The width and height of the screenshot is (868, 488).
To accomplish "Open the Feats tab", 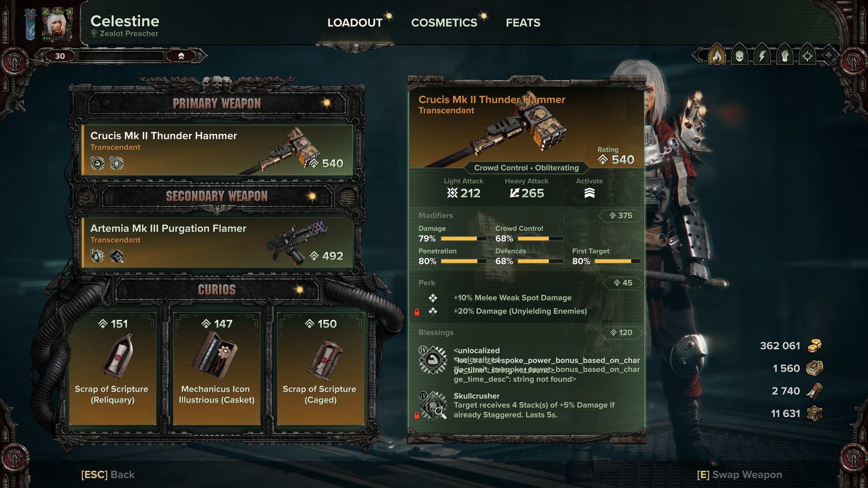I will click(523, 23).
